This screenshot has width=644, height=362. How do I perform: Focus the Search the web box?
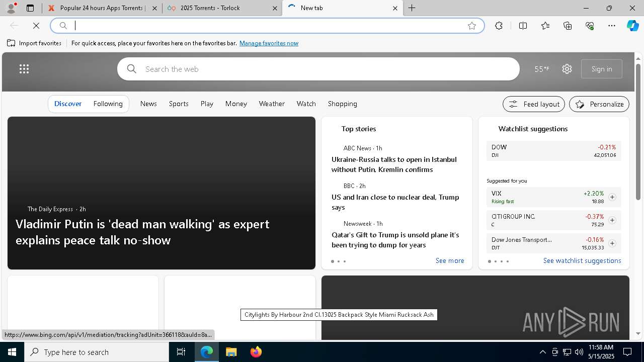pyautogui.click(x=318, y=69)
